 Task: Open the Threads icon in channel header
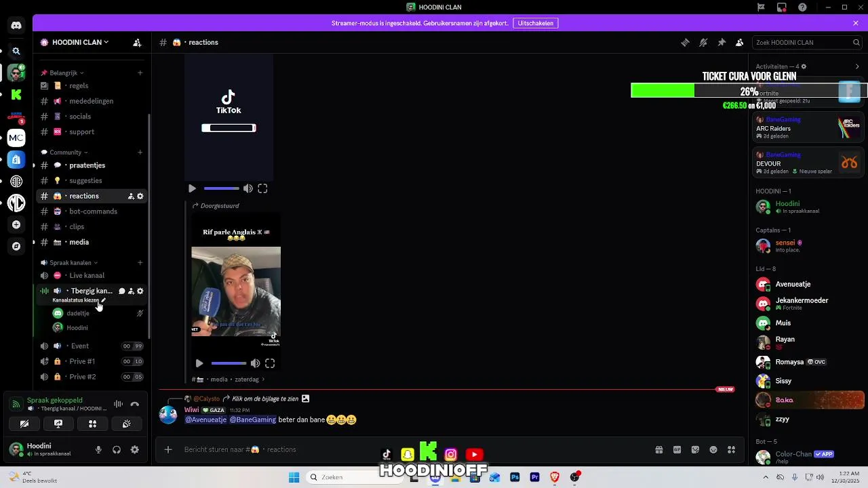(685, 42)
